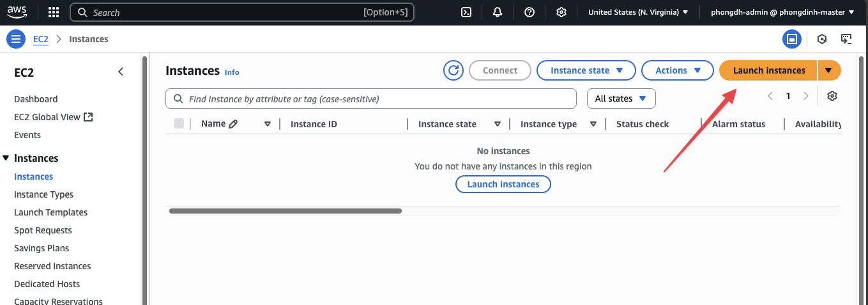868x305 pixels.
Task: Click the blue square panel icon
Action: (x=792, y=39)
